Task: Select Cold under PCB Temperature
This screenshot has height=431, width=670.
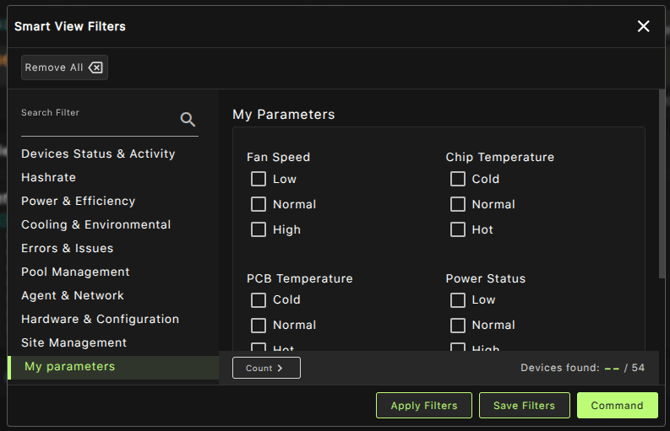Action: point(258,300)
